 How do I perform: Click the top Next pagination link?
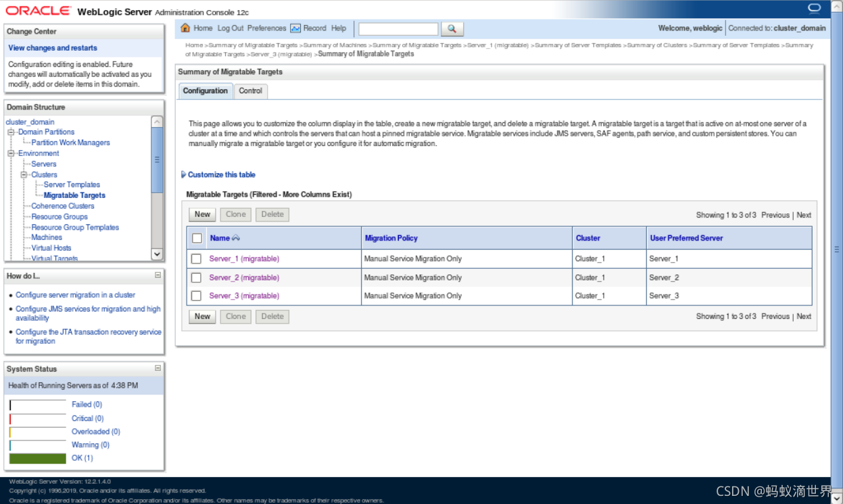tap(804, 215)
